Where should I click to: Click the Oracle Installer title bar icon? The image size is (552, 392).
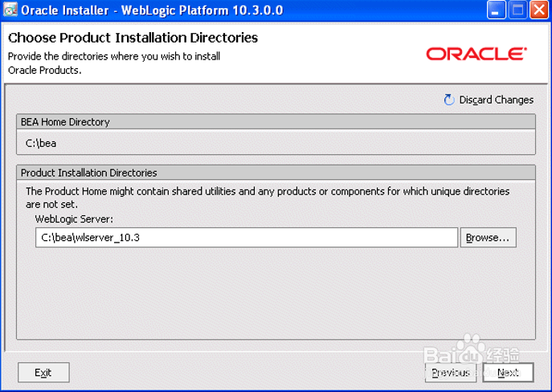(x=10, y=10)
